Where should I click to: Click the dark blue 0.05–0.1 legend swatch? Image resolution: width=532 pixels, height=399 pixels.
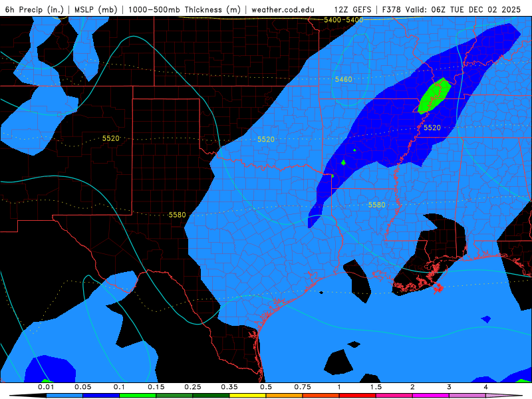coord(101,396)
